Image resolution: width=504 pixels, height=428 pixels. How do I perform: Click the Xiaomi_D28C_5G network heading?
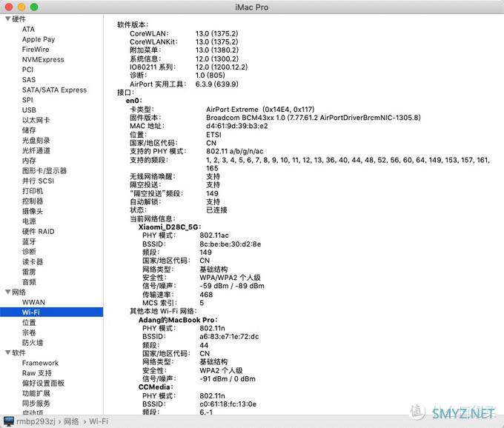[x=170, y=227]
